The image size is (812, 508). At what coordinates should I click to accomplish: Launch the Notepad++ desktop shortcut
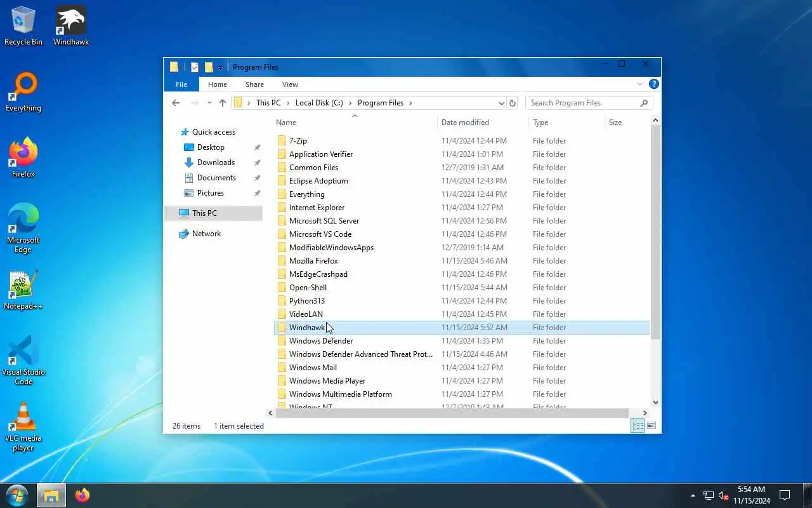(23, 291)
